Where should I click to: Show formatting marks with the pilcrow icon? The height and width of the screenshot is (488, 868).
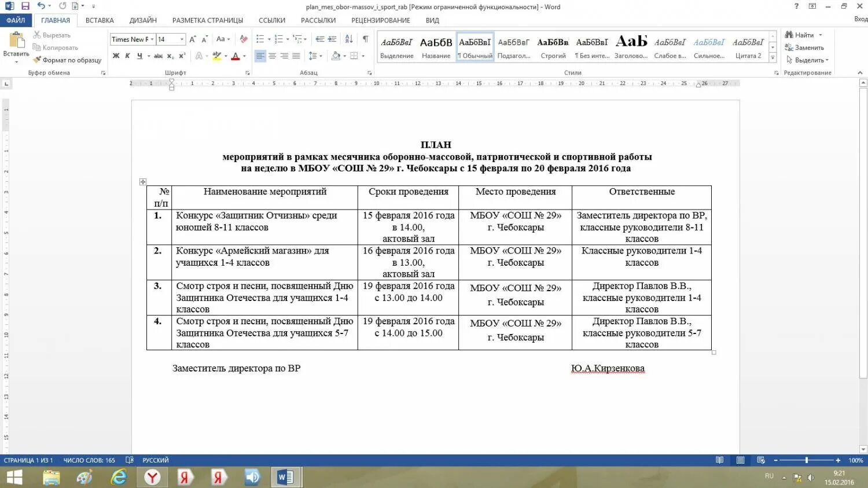click(365, 39)
